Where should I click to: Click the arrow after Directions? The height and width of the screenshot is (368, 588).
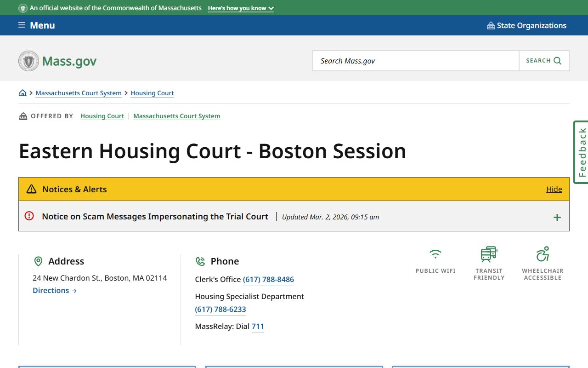click(x=74, y=291)
